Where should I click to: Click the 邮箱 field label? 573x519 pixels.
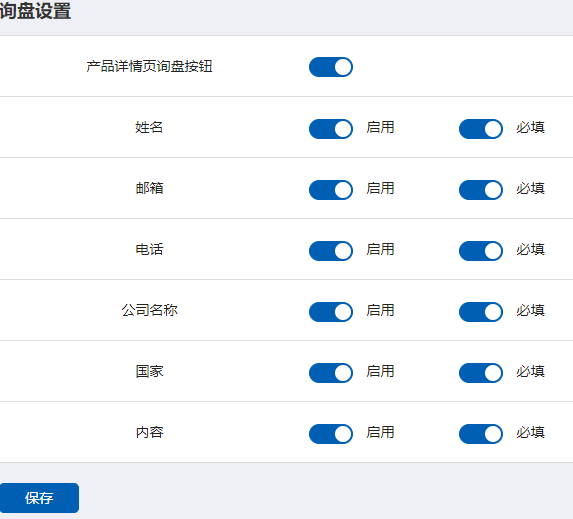click(149, 188)
